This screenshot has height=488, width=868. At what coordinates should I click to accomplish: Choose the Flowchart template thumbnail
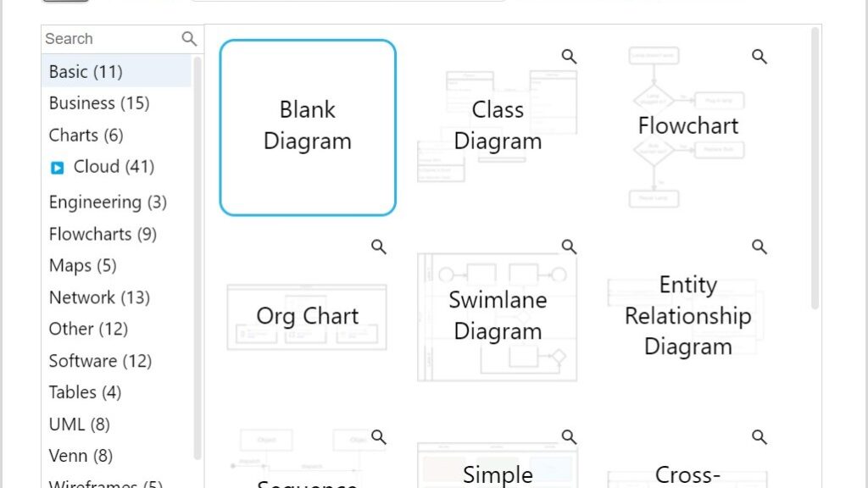pyautogui.click(x=687, y=127)
